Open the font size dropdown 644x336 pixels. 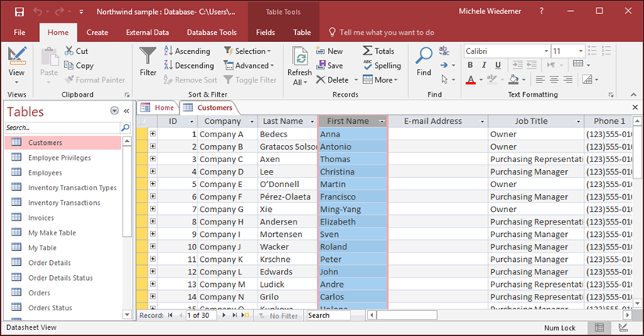click(581, 51)
